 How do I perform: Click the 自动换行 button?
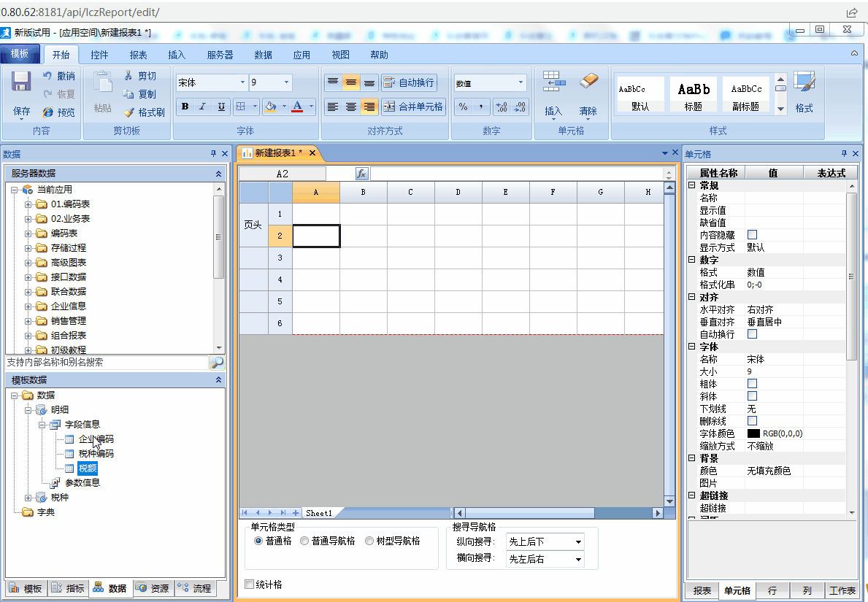coord(409,82)
